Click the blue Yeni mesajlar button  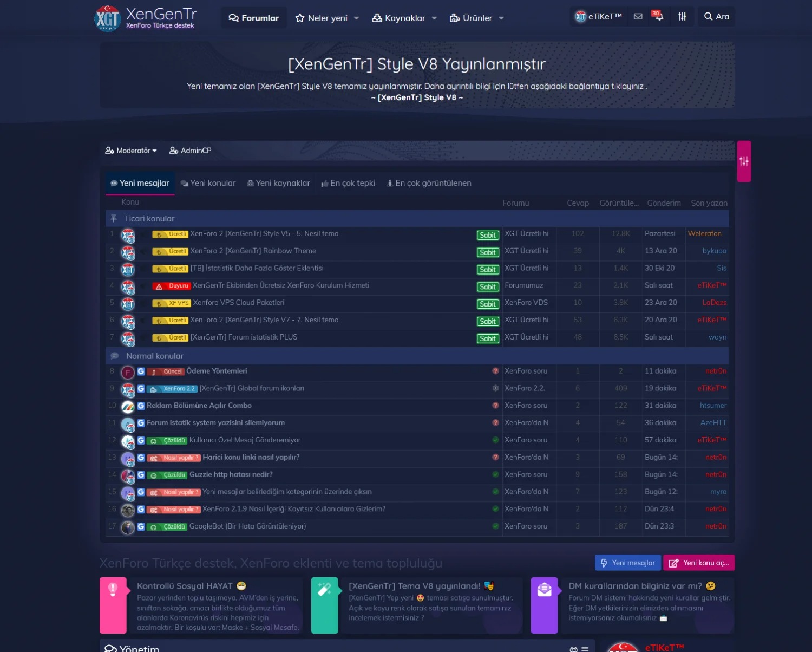pyautogui.click(x=627, y=563)
